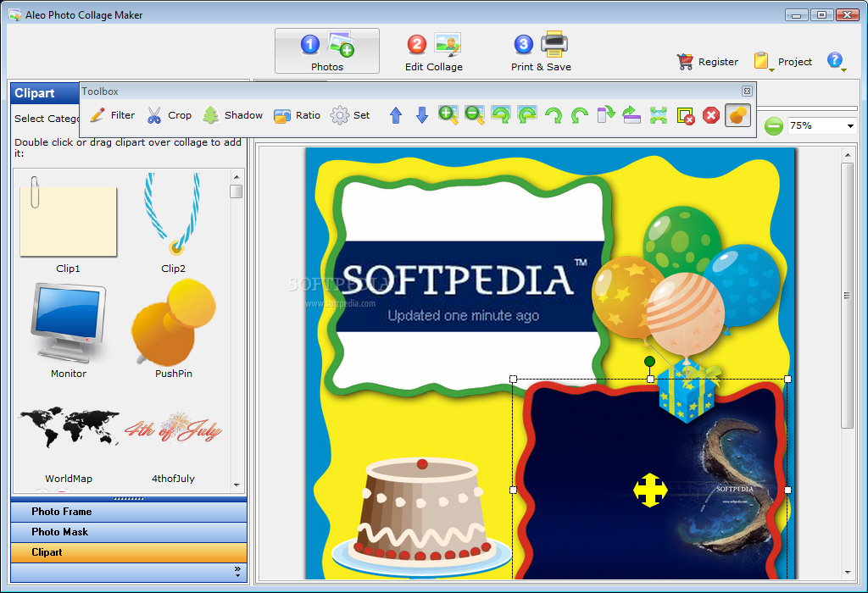This screenshot has width=868, height=593.
Task: Click the blue up arrow in Toolbox
Action: tap(395, 115)
